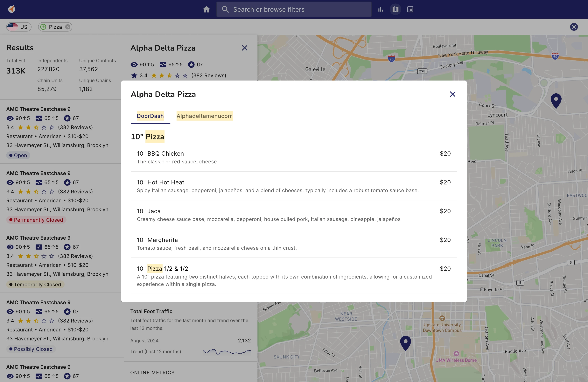The image size is (588, 382).
Task: Click the Open status badge
Action: [x=18, y=155]
